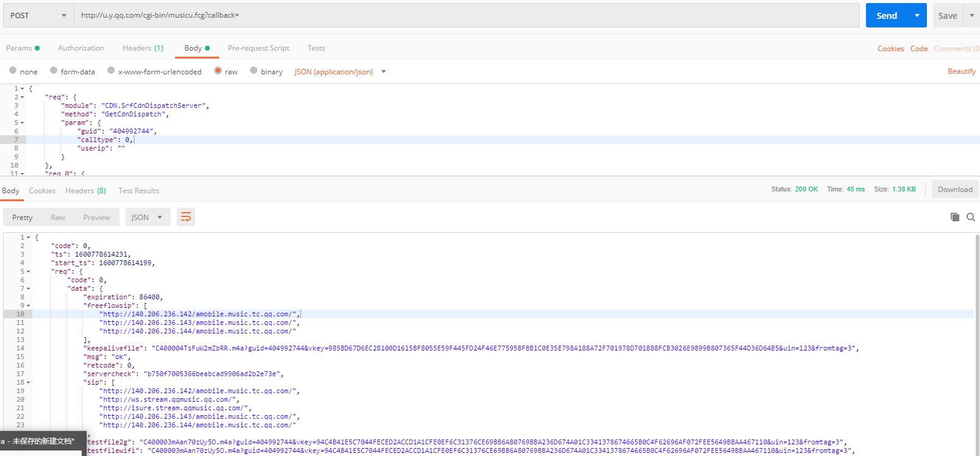
Task: Open the Send button dropdown arrow
Action: [x=917, y=15]
